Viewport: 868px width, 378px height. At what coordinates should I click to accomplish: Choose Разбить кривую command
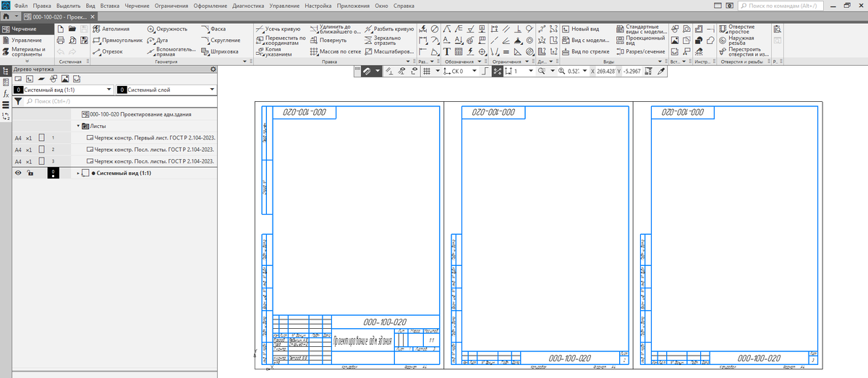(389, 29)
